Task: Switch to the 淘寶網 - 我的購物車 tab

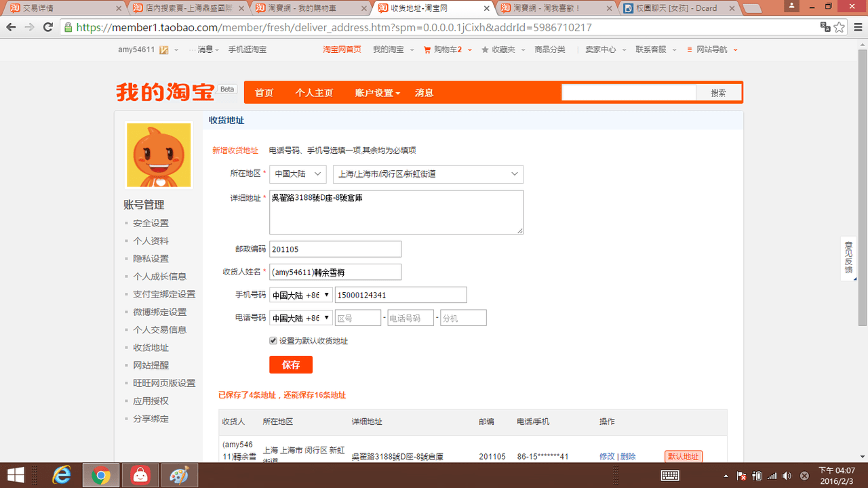Action: pos(312,8)
